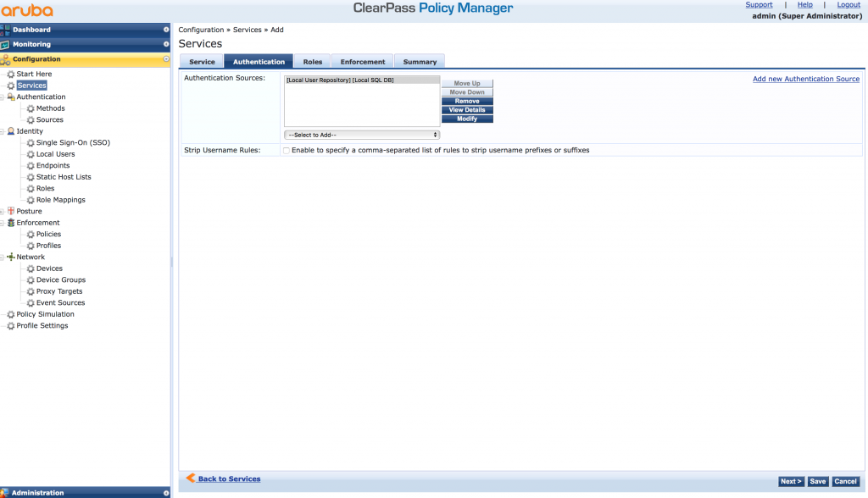Viewport: 868px width, 498px height.
Task: Click the Move Up button
Action: [x=467, y=84]
